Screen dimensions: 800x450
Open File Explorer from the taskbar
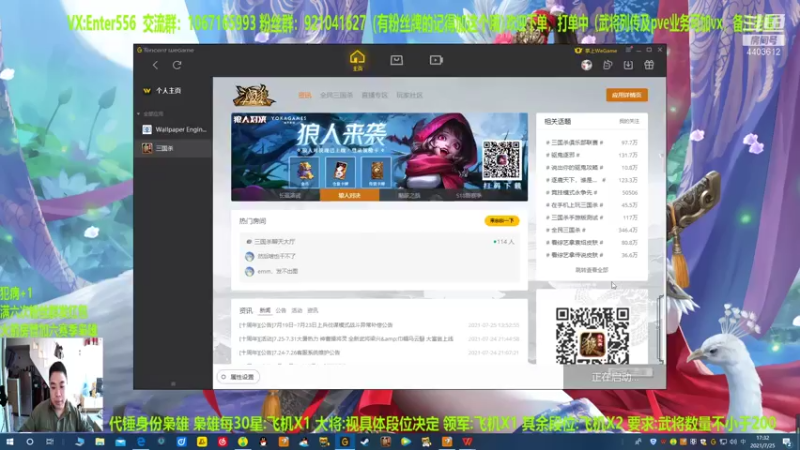click(x=100, y=442)
